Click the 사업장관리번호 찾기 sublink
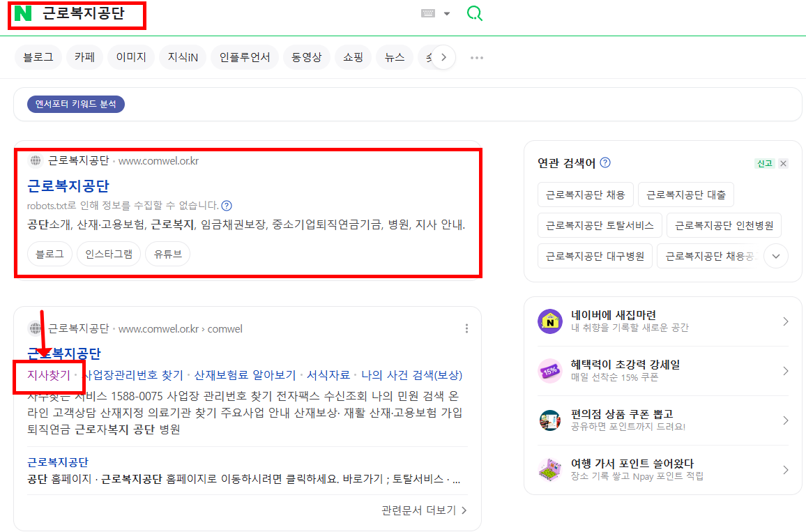 (132, 375)
